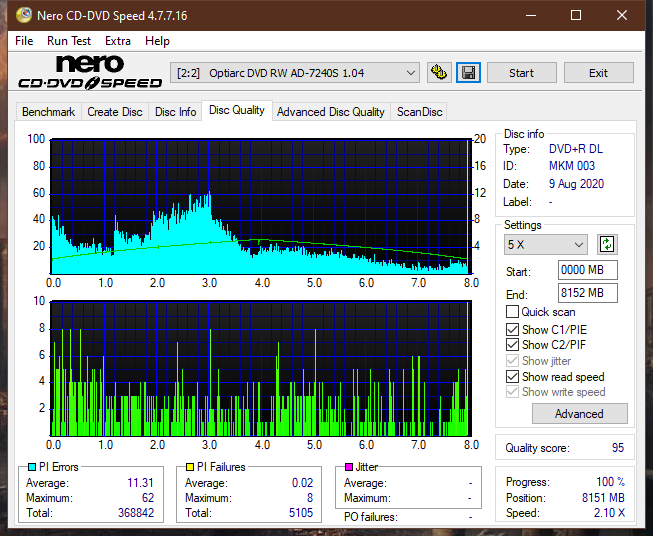Click the disc type DVD+R DL
Image resolution: width=653 pixels, height=536 pixels.
point(576,149)
